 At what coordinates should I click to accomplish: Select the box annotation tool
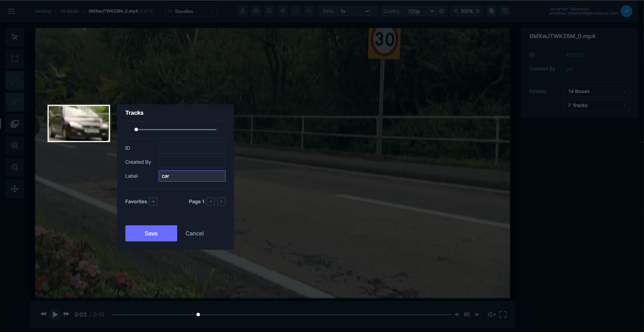(x=15, y=59)
